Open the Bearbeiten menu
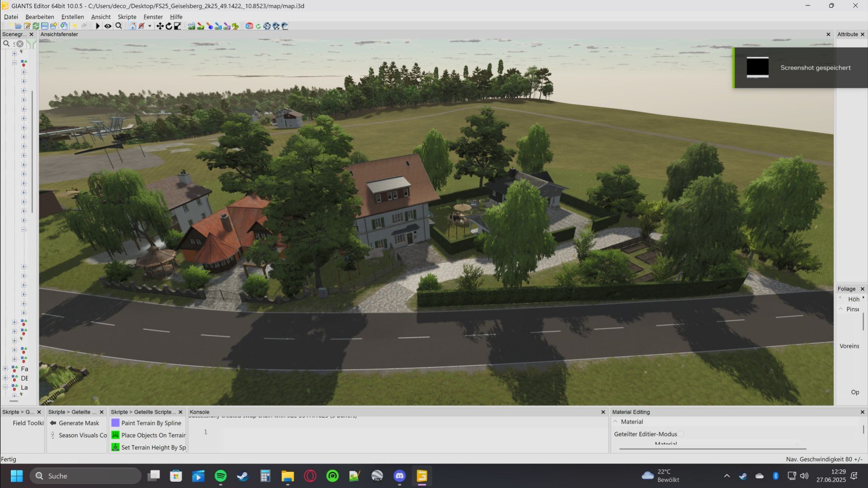The height and width of the screenshot is (488, 868). 40,17
